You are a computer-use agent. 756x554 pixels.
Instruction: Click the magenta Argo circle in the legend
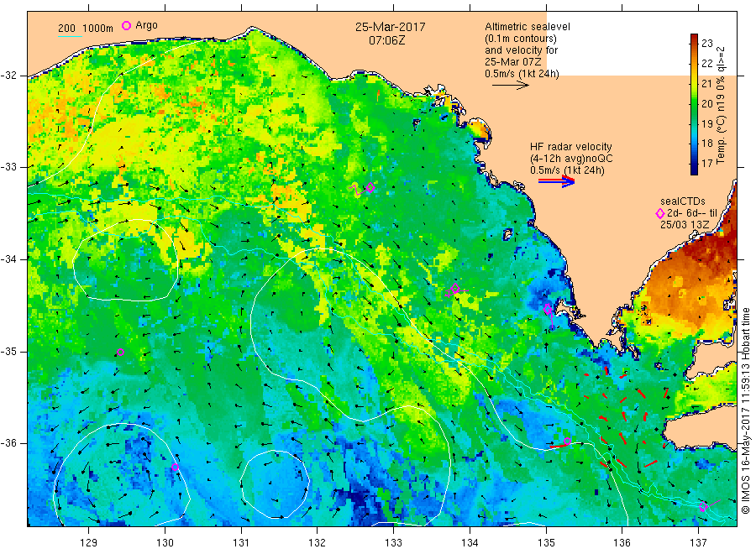coord(126,25)
